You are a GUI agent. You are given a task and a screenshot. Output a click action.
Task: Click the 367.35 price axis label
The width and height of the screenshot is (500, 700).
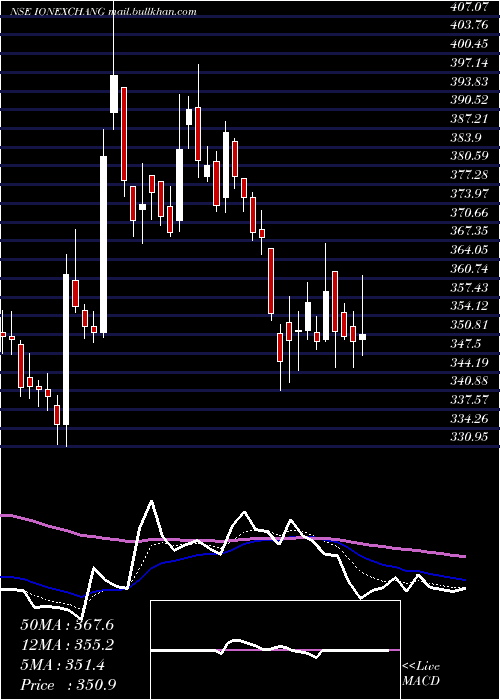pyautogui.click(x=470, y=231)
